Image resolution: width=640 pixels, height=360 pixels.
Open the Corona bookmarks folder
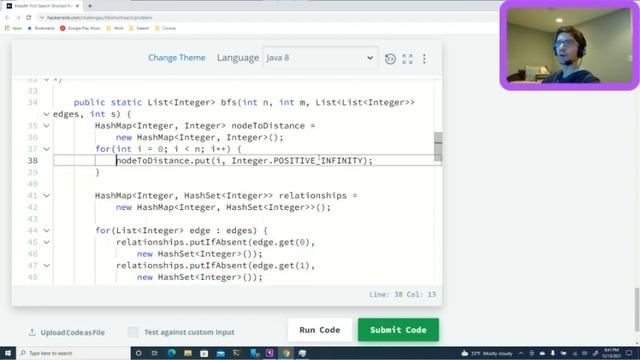[x=165, y=28]
